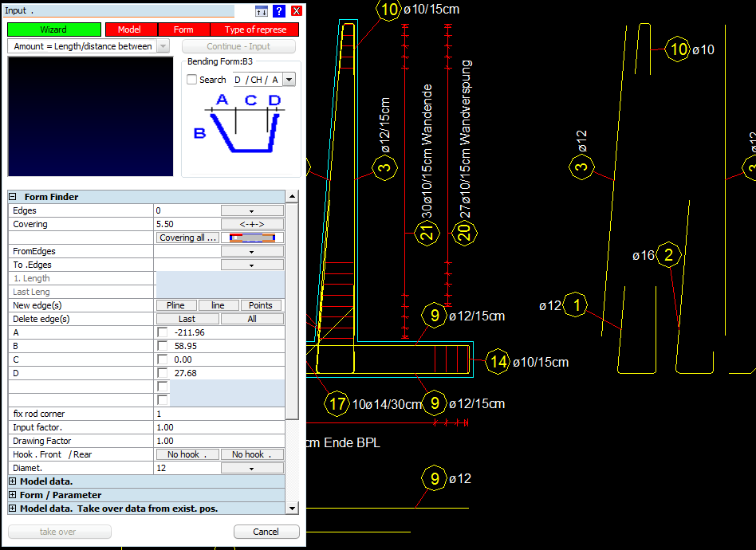The height and width of the screenshot is (550, 756).
Task: Click the take over button
Action: coord(59,532)
